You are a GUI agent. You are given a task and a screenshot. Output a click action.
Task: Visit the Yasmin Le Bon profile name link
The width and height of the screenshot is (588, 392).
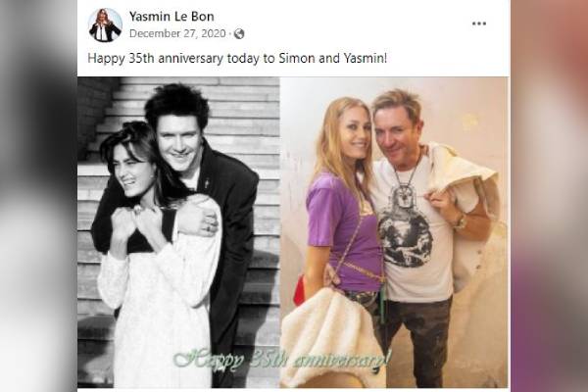tap(171, 16)
